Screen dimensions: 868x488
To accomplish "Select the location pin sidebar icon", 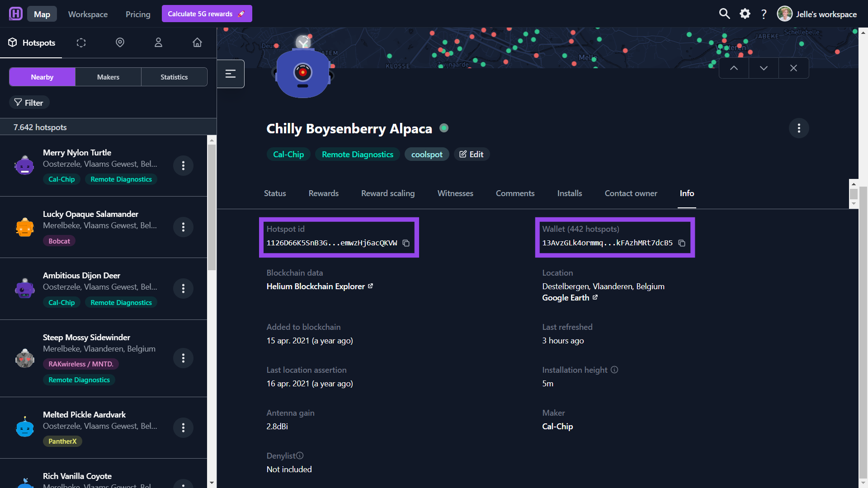I will (x=120, y=42).
